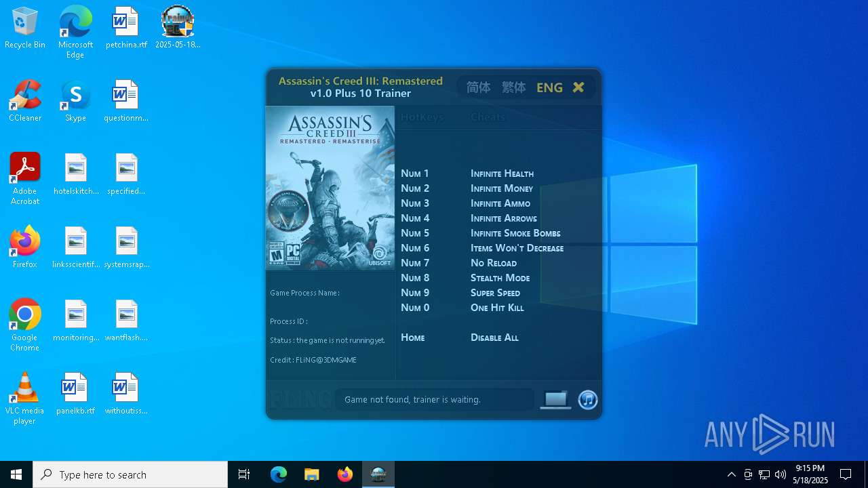This screenshot has width=868, height=488.
Task: Click the Num 3 hotkey label
Action: pos(415,203)
